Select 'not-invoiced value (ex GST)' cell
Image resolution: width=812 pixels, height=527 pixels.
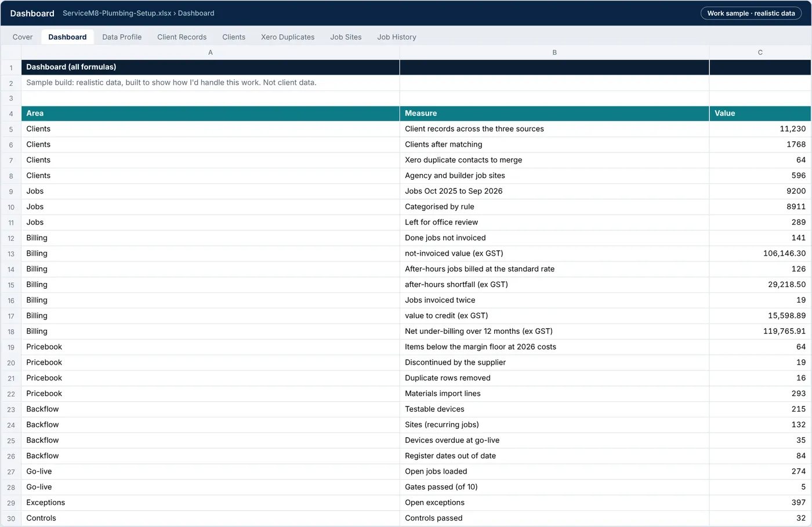554,254
